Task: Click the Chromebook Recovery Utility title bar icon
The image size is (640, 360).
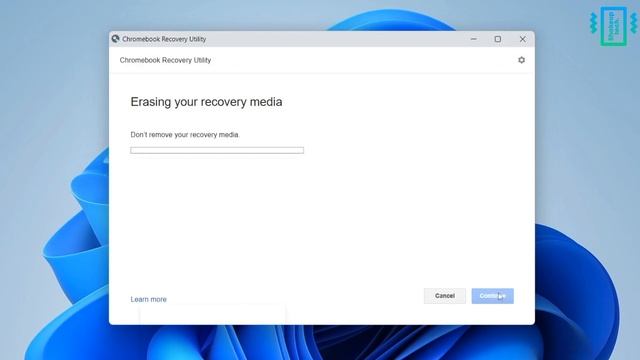Action: point(116,39)
